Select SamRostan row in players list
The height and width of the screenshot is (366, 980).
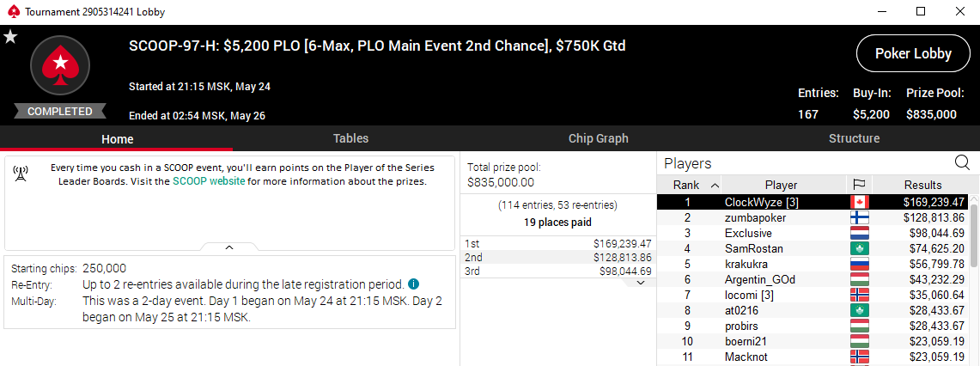click(x=813, y=248)
